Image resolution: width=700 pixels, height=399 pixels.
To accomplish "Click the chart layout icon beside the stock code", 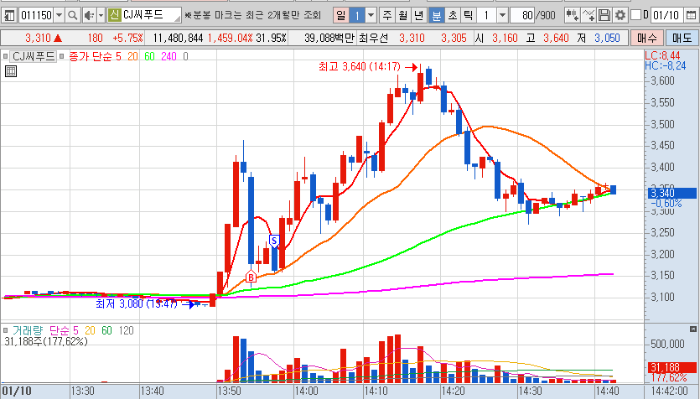I will (9, 16).
